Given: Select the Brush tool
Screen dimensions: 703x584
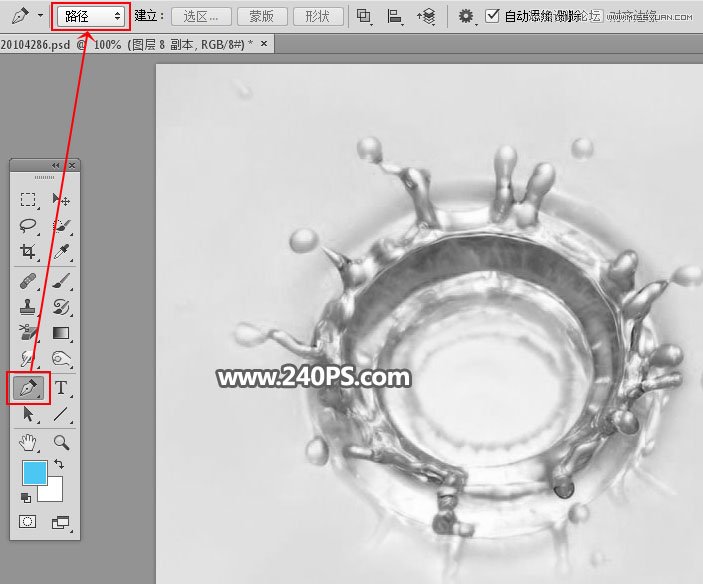Looking at the screenshot, I should 61,281.
